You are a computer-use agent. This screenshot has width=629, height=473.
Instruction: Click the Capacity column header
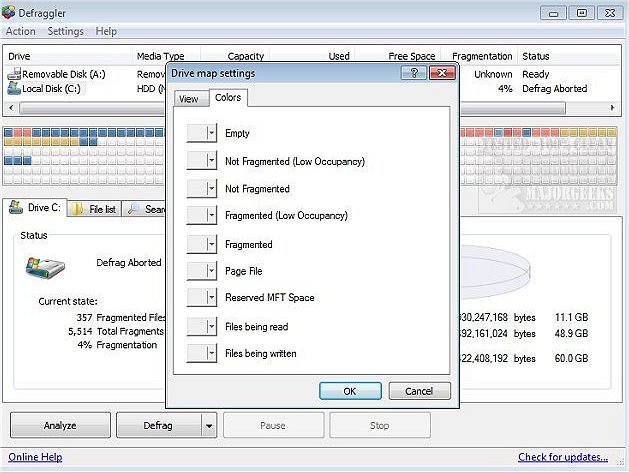pyautogui.click(x=235, y=56)
